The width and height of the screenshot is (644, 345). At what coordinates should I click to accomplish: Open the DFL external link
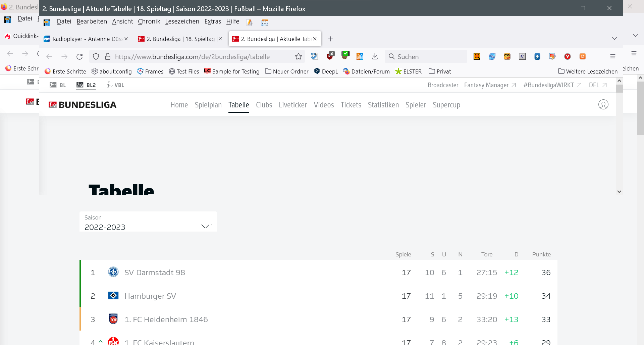tap(598, 85)
